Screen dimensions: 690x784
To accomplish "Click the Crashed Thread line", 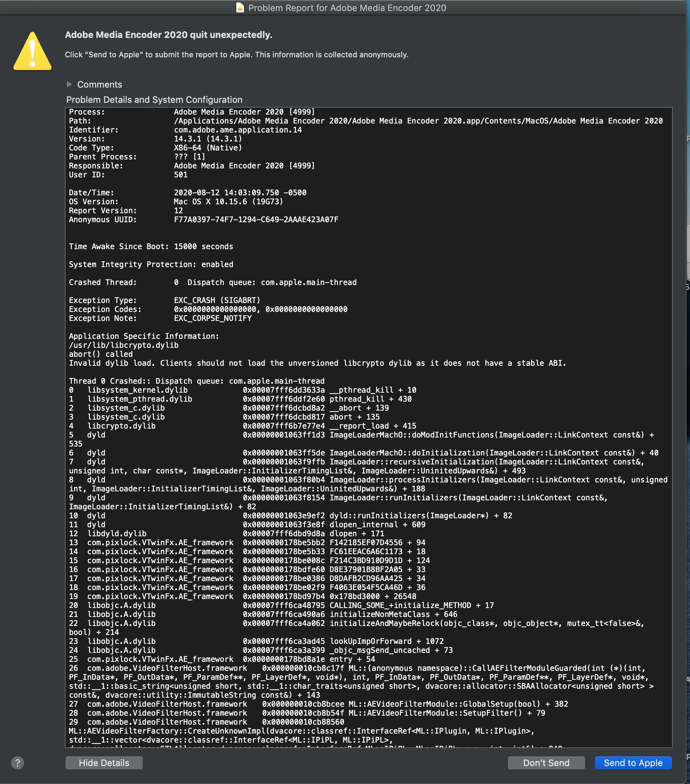I will click(213, 282).
